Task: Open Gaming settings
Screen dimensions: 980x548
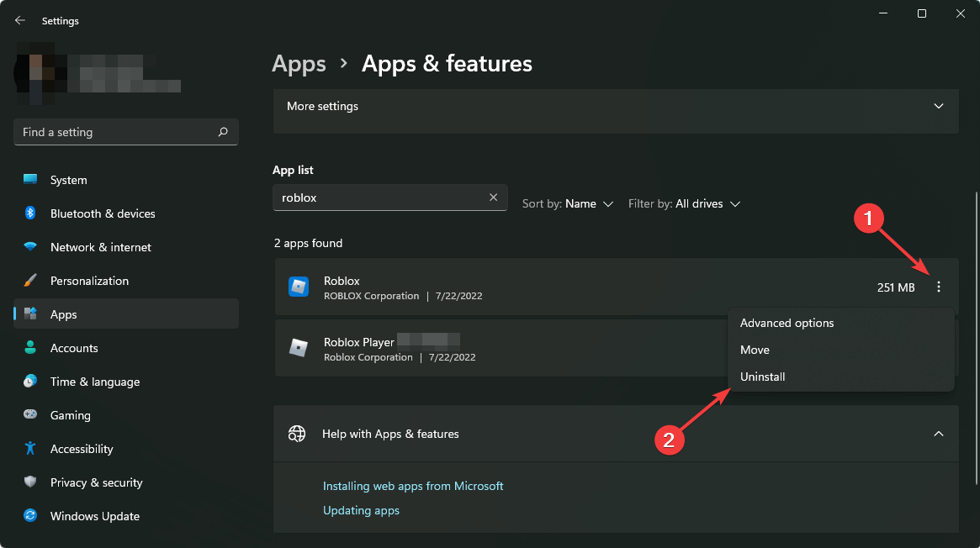Action: [125, 415]
